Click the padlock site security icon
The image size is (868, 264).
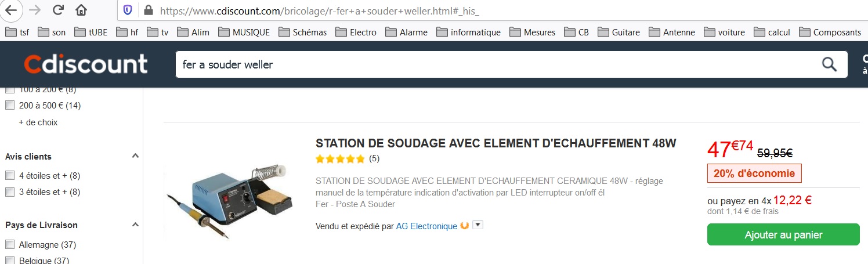148,10
